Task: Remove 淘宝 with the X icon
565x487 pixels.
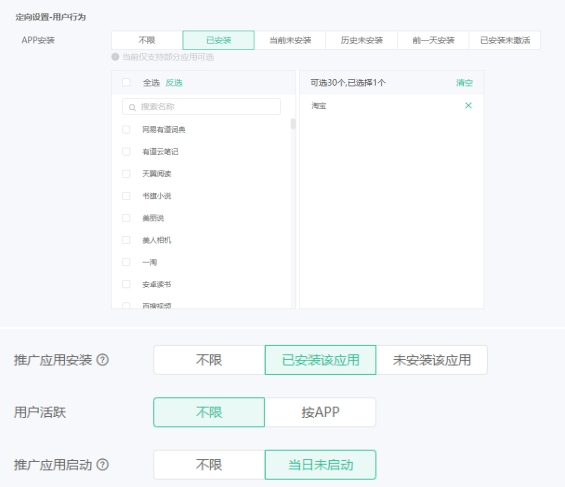Action: point(468,106)
